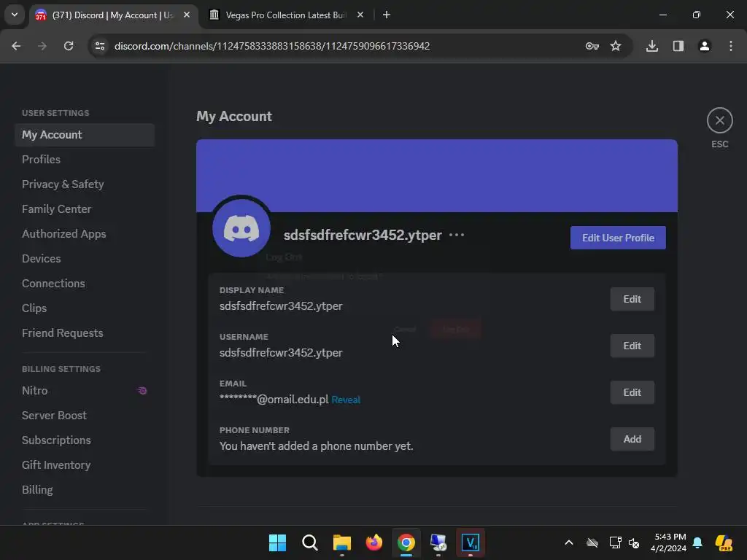Launch Firefox from taskbar
The image size is (747, 560).
[x=374, y=542]
